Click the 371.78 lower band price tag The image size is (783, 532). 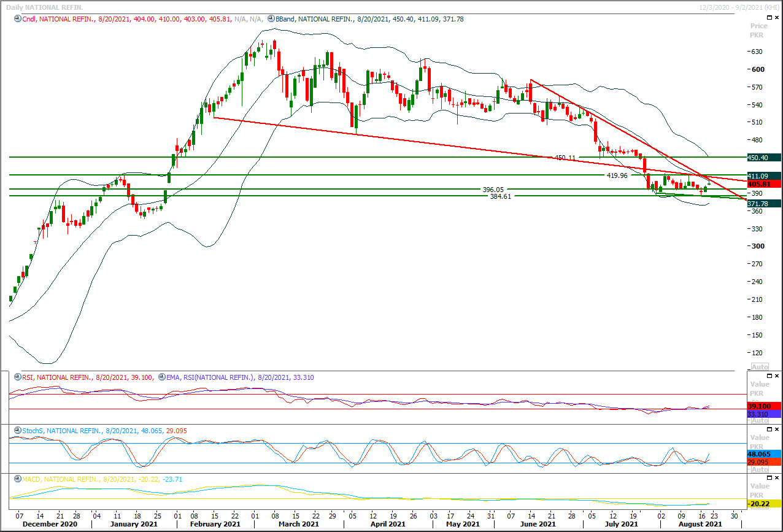click(x=764, y=203)
